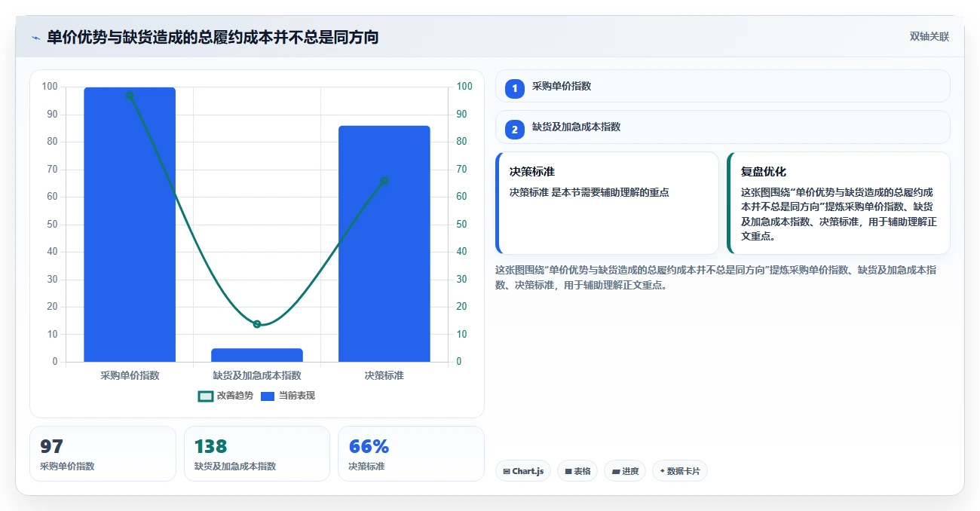
Task: Click the gray summary paragraph below the cards
Action: tap(715, 277)
